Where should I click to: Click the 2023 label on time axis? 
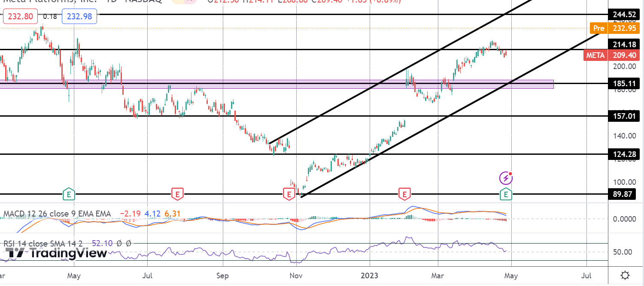(x=369, y=275)
